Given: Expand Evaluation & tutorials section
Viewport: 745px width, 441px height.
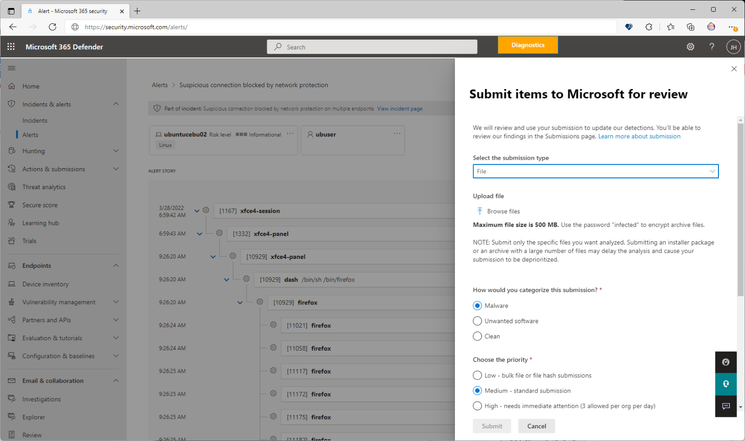Looking at the screenshot, I should 116,338.
